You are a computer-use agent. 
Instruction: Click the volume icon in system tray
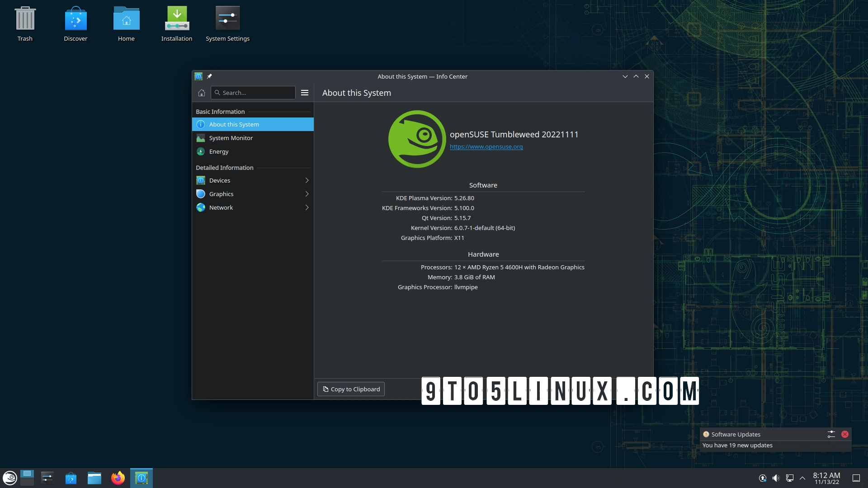point(776,478)
